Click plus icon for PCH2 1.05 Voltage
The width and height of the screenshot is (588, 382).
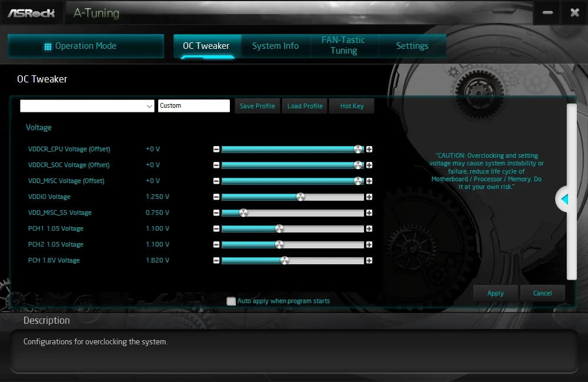(369, 245)
